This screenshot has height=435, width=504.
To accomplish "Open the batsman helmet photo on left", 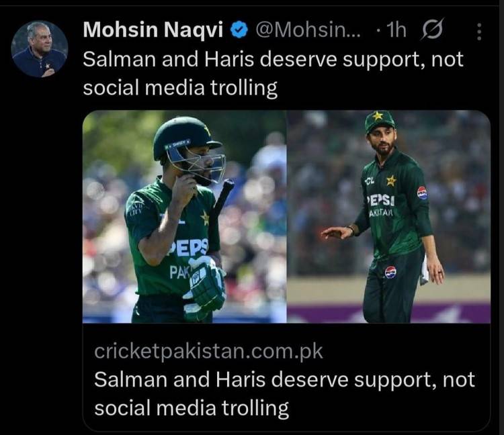I will (x=185, y=216).
